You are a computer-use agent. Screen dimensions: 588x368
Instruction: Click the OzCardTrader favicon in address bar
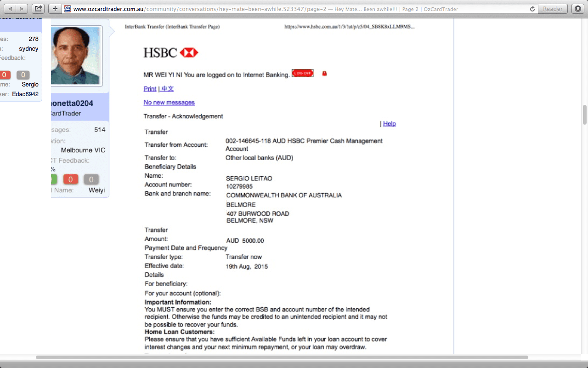[x=68, y=9]
